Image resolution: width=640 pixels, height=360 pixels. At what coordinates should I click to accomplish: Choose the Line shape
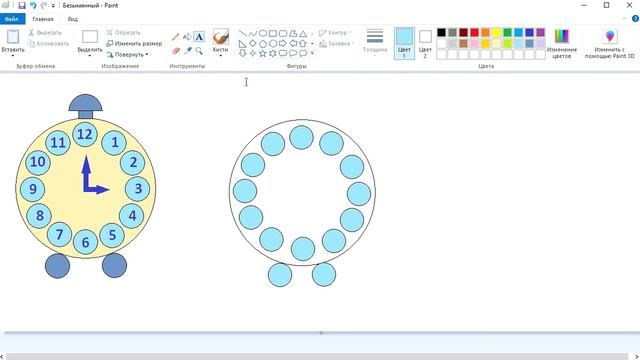tap(242, 33)
